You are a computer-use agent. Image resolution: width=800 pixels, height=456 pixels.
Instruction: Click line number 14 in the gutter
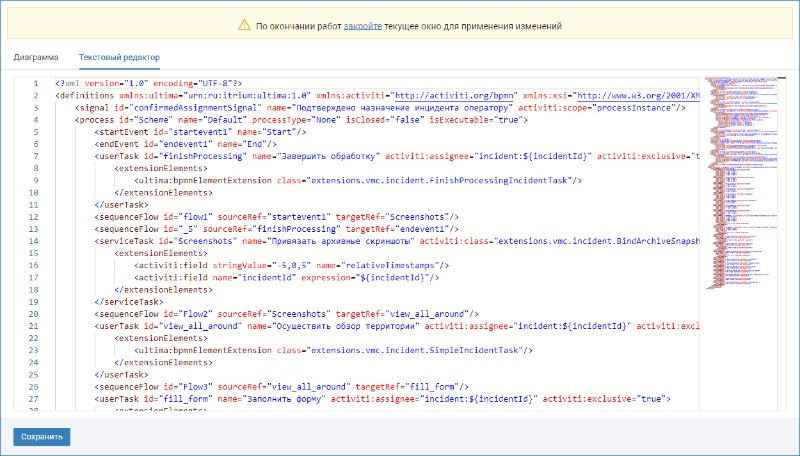pyautogui.click(x=33, y=241)
